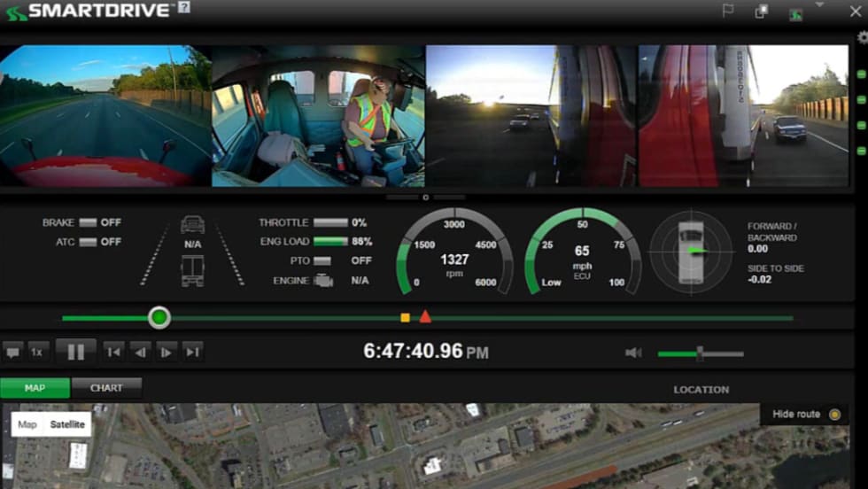Open the comment bubble icon
Screen dimensions: 868x489
tap(12, 352)
